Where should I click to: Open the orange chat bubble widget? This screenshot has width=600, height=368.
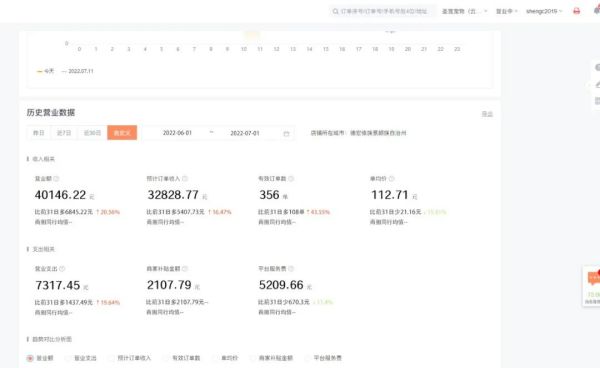(594, 278)
